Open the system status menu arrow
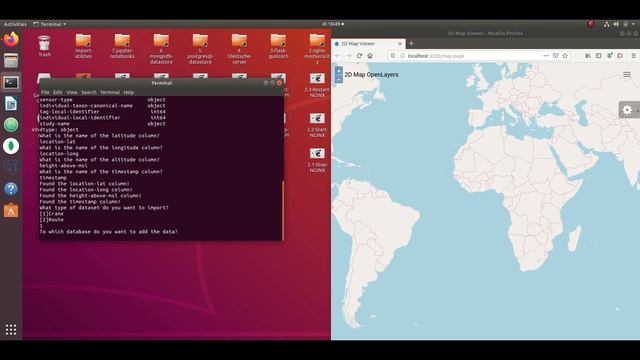 633,24
